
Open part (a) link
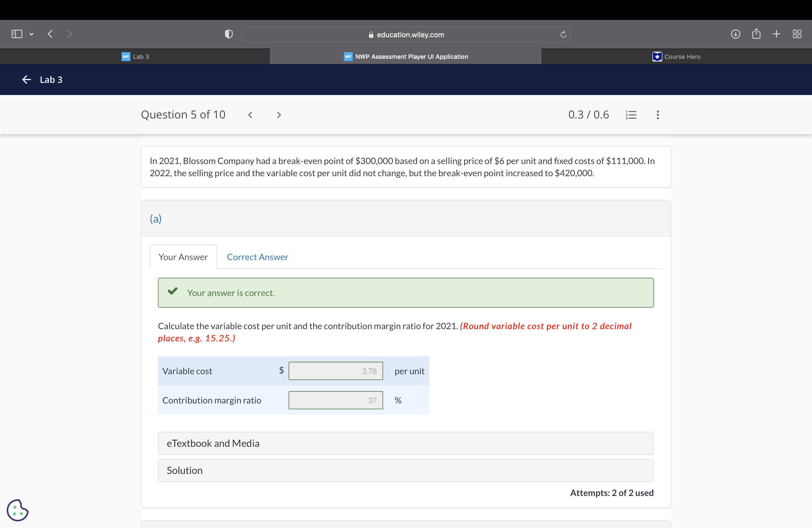coord(155,219)
